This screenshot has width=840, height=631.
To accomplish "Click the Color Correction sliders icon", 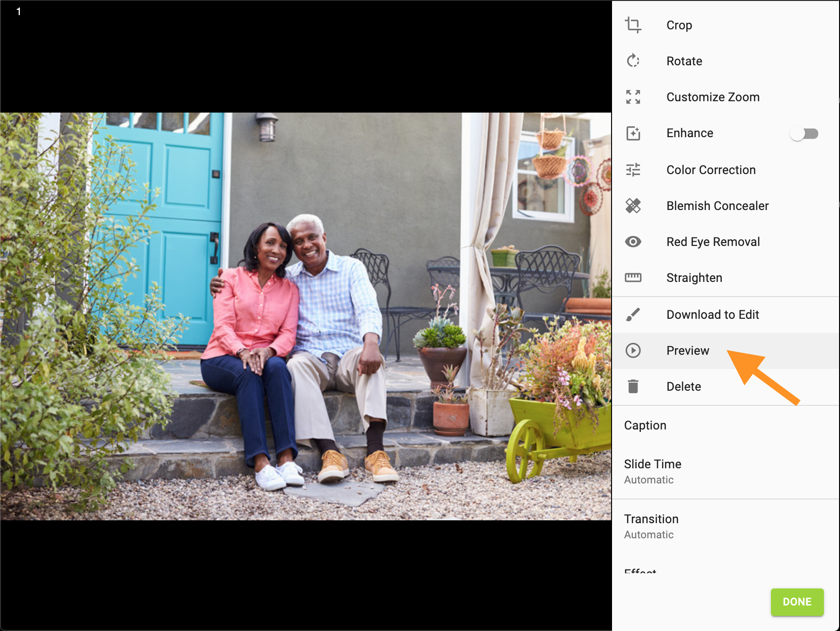I will click(x=633, y=169).
